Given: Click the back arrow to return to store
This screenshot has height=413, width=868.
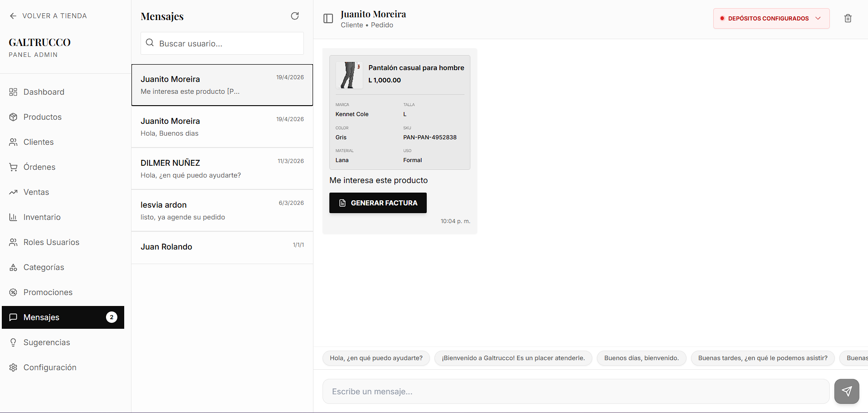Looking at the screenshot, I should click(x=13, y=16).
